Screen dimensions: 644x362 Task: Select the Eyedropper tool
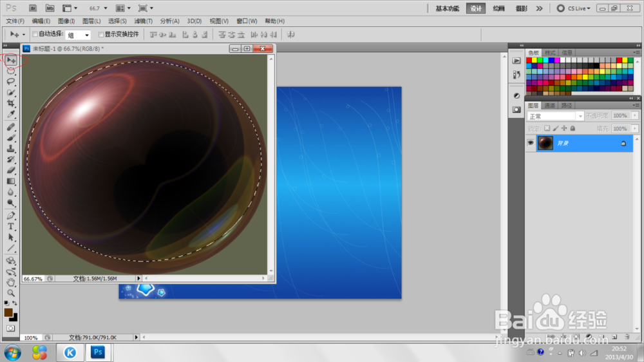(11, 114)
